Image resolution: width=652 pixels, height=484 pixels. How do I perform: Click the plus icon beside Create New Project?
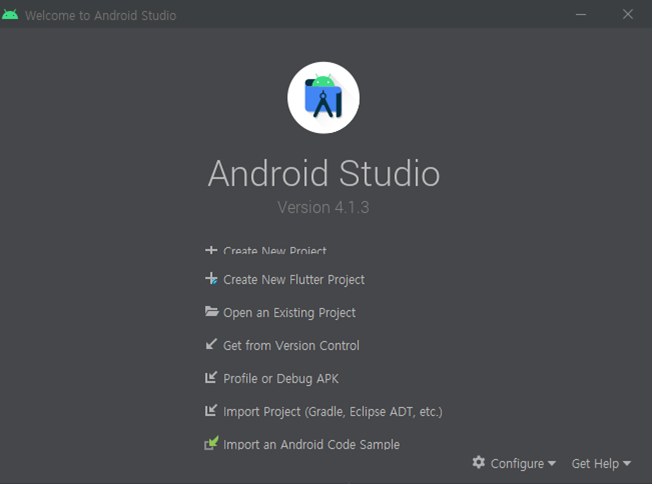coord(211,250)
